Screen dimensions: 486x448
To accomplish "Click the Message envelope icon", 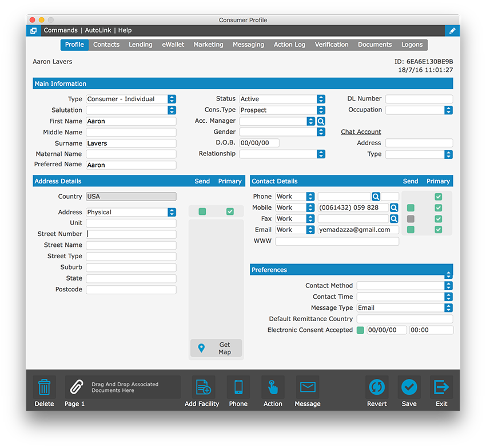I will tap(308, 387).
